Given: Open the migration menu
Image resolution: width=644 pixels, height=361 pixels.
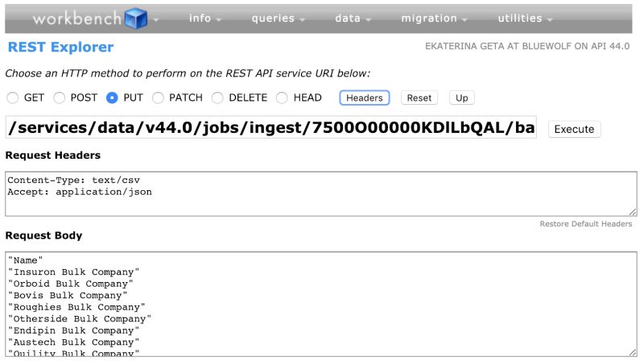Looking at the screenshot, I should tap(434, 19).
